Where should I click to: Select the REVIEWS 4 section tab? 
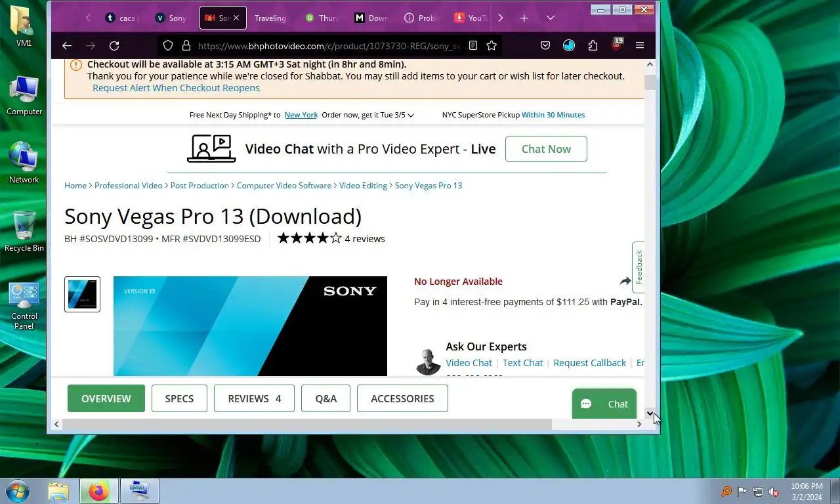pos(254,398)
